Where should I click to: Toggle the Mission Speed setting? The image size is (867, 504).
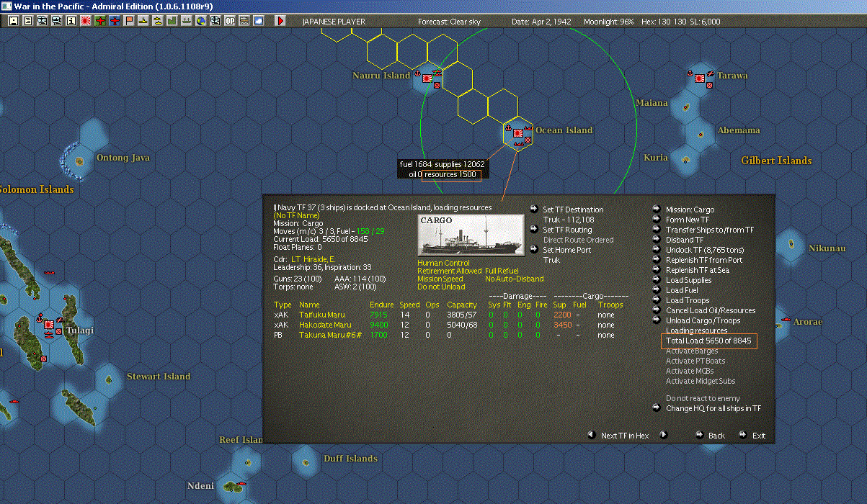tap(440, 279)
